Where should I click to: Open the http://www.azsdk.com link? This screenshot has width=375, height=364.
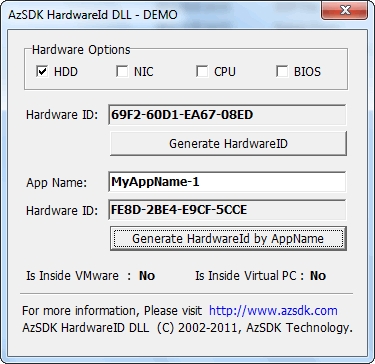(273, 311)
